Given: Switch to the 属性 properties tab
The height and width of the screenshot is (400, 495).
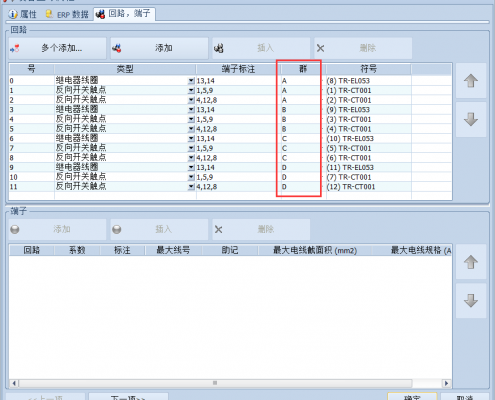Looking at the screenshot, I should point(22,14).
